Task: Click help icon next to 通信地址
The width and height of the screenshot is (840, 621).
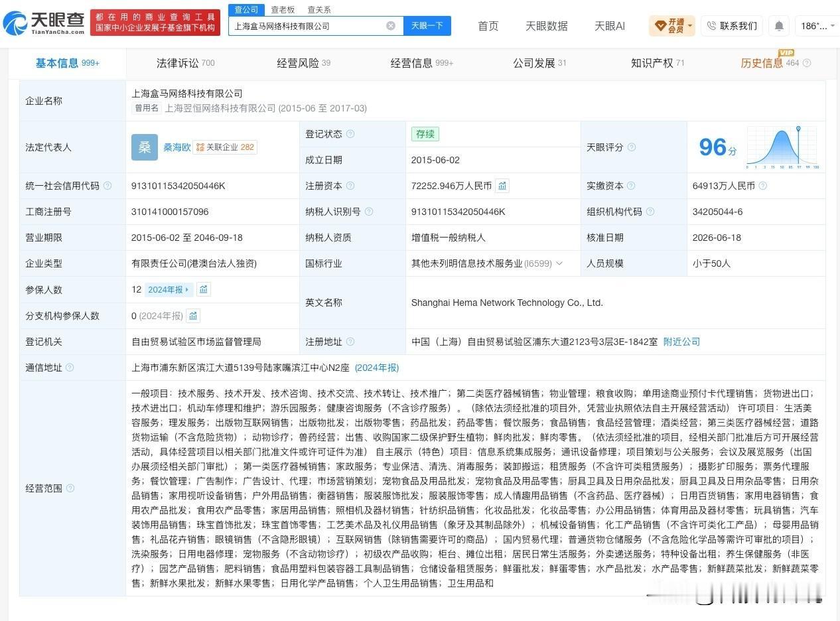Action: click(x=70, y=368)
